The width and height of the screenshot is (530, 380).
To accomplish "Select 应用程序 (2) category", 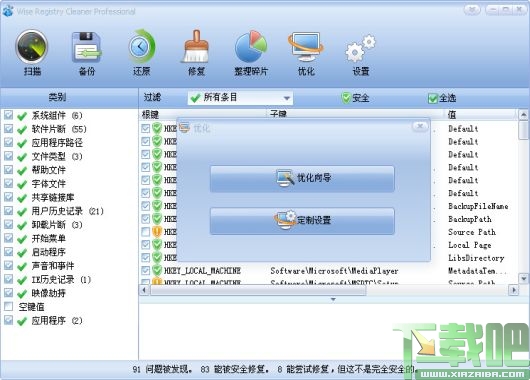I will 57,320.
